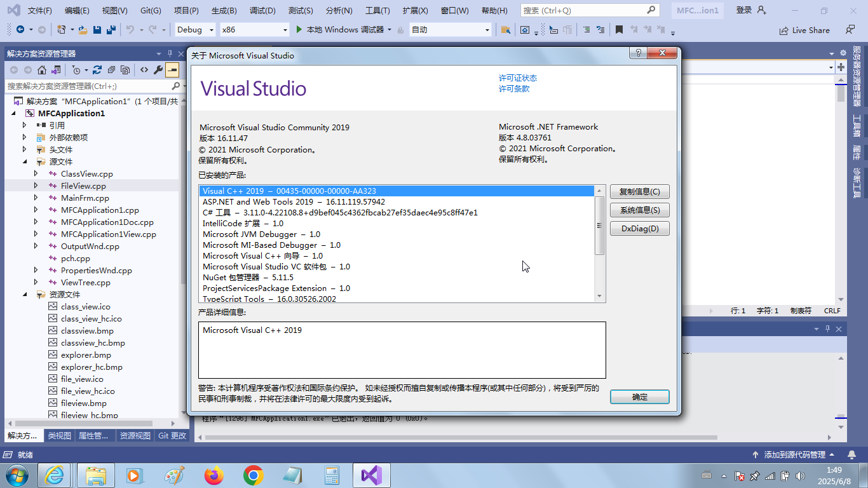Click the Open File folder icon

click(83, 30)
